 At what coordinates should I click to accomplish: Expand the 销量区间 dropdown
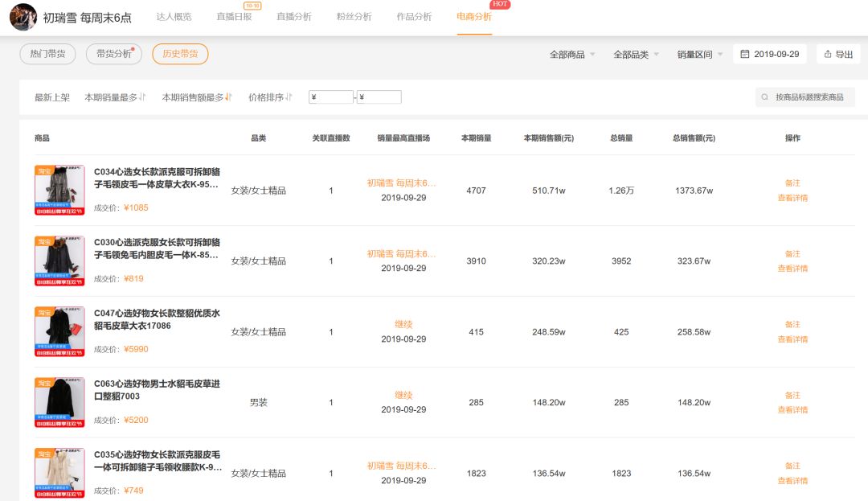pos(696,54)
